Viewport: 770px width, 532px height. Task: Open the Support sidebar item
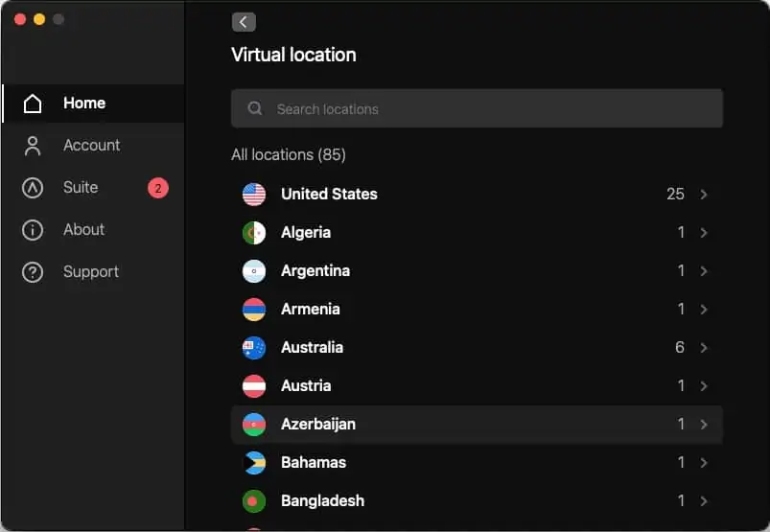pos(93,272)
